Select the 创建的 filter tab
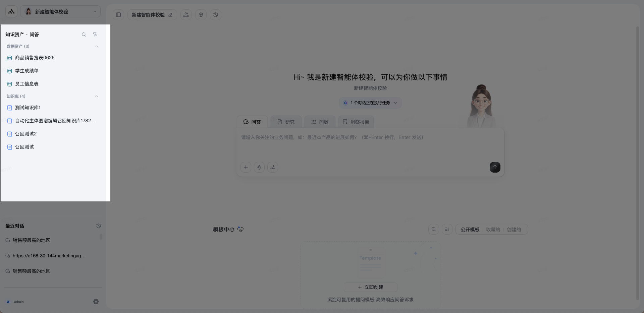This screenshot has height=313, width=644. tap(514, 230)
